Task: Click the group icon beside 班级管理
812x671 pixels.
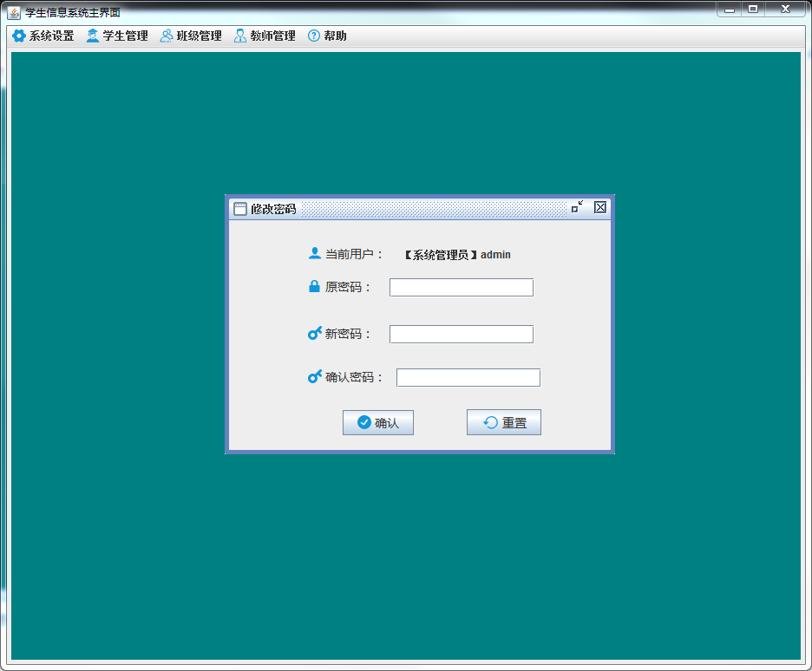Action: coord(167,36)
